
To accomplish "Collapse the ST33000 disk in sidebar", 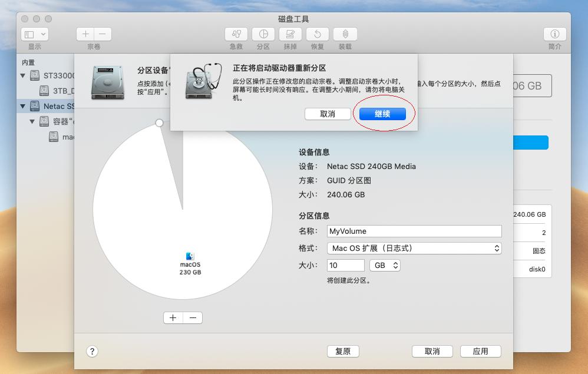I will pos(22,75).
